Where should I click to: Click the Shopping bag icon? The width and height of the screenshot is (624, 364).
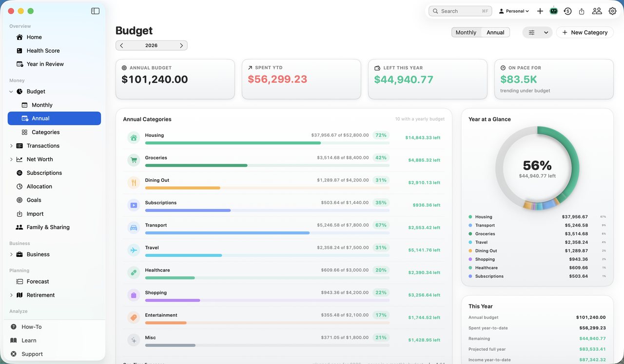click(x=134, y=295)
